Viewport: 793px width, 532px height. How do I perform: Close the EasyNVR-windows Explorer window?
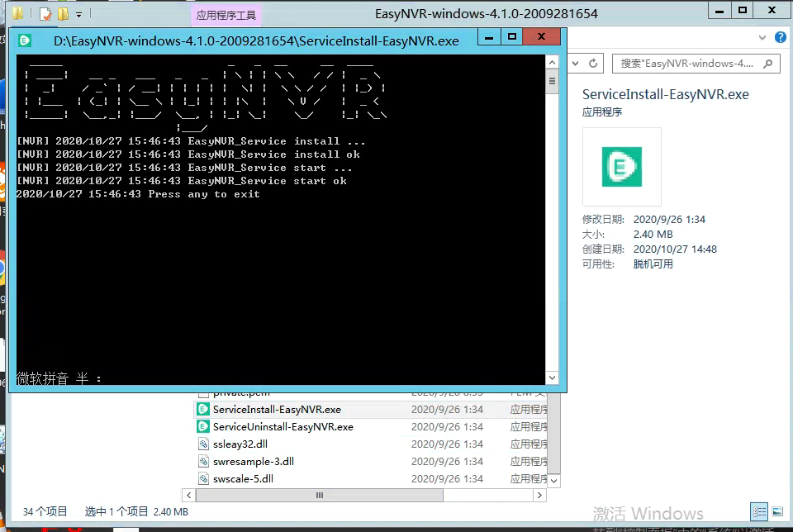(772, 11)
